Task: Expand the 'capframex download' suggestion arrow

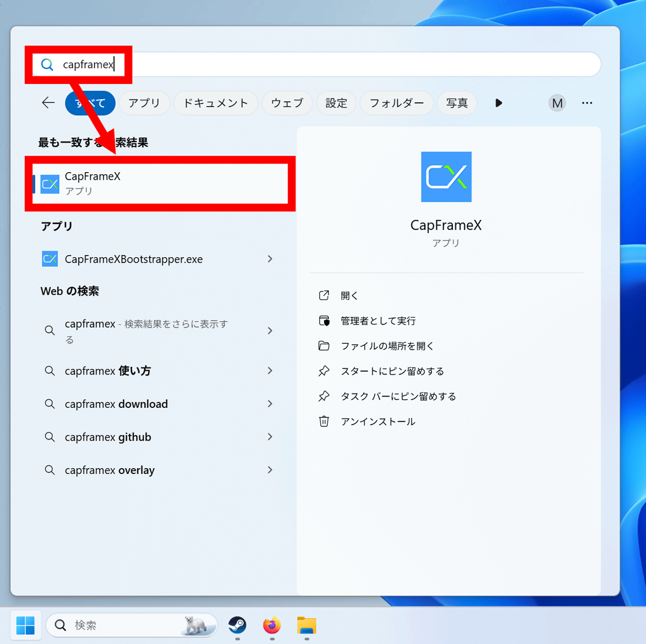Action: pyautogui.click(x=270, y=404)
